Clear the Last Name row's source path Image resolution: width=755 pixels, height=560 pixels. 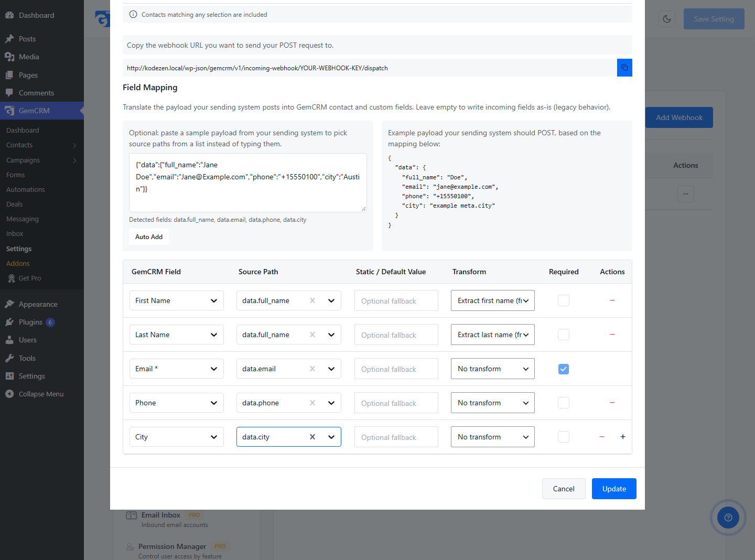(x=312, y=335)
